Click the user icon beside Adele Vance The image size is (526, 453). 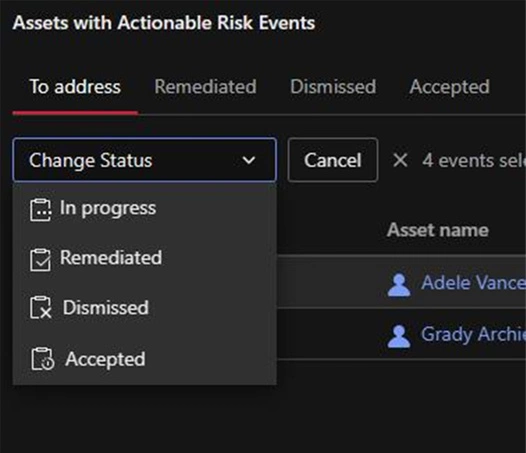click(x=399, y=285)
